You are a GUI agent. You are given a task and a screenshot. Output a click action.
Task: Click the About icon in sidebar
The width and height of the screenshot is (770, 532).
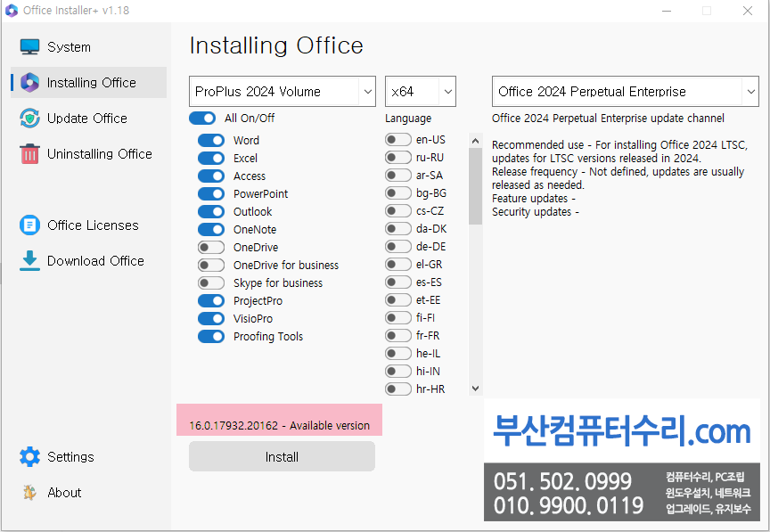29,492
